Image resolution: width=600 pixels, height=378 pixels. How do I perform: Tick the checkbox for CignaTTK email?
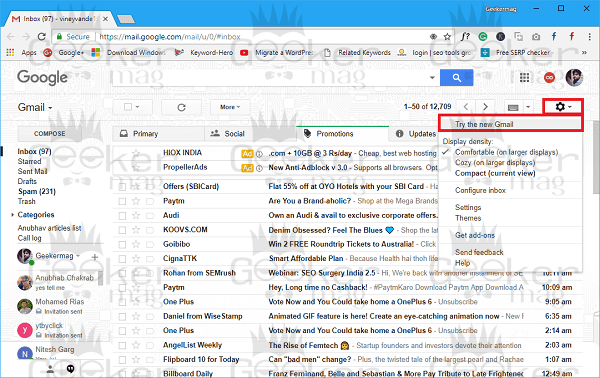pos(122,259)
